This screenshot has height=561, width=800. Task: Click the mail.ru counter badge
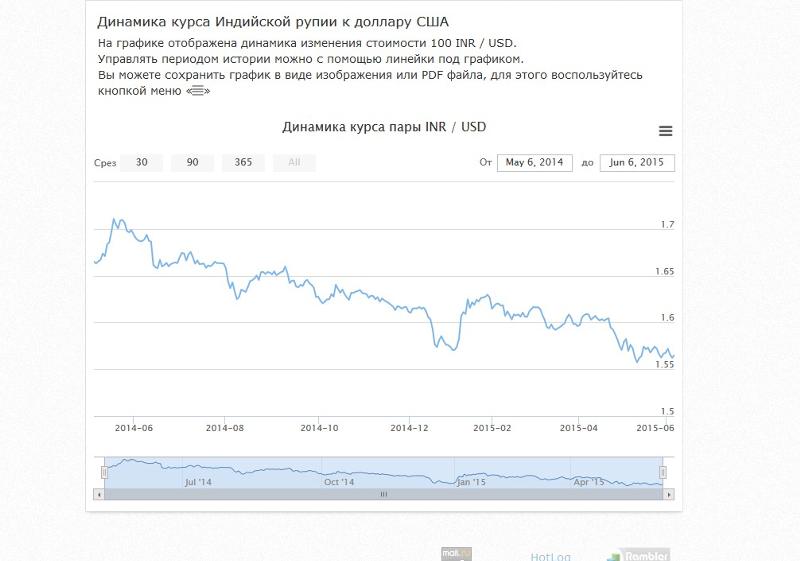[456, 554]
